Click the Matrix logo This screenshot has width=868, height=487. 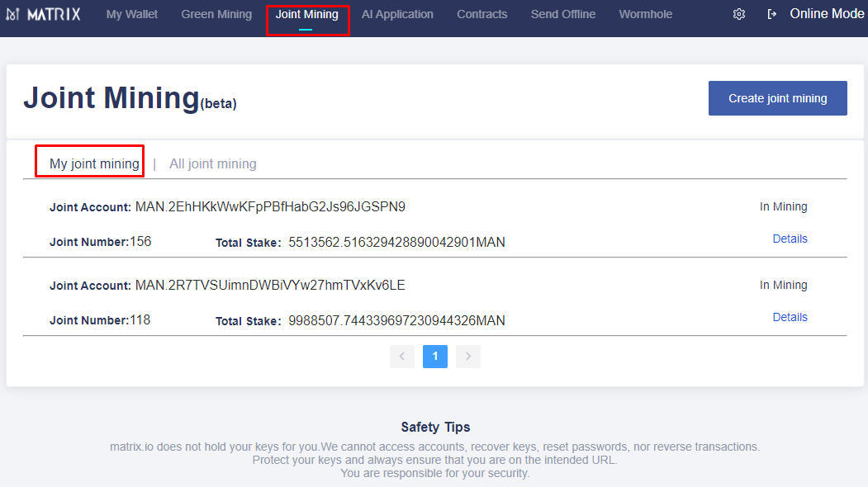click(43, 14)
